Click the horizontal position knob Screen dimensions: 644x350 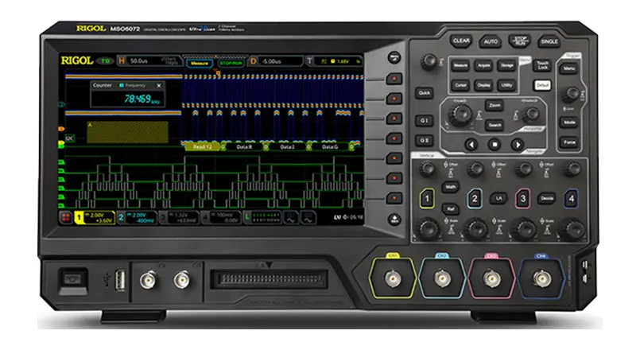(531, 115)
